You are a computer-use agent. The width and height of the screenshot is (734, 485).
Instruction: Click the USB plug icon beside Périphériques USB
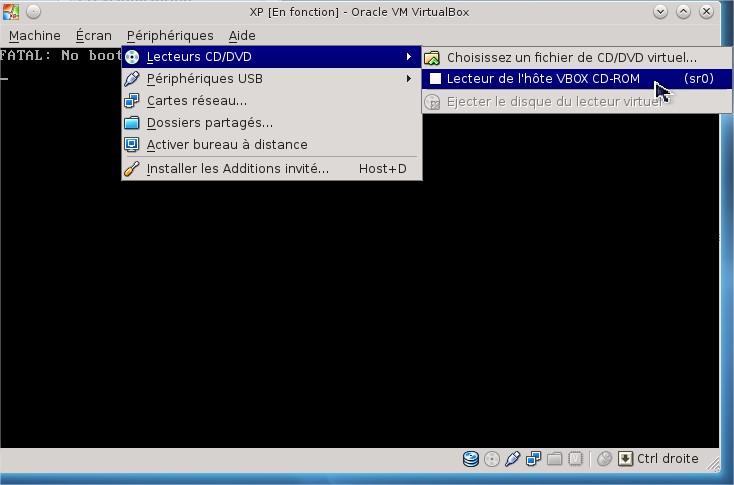[132, 79]
